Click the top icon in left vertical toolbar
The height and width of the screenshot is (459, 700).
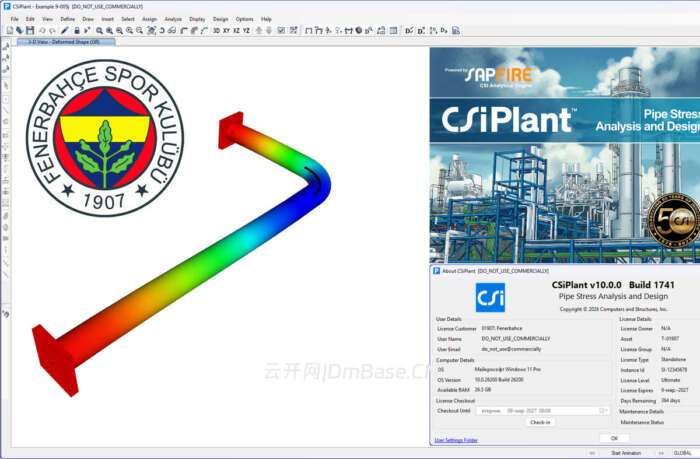6,46
